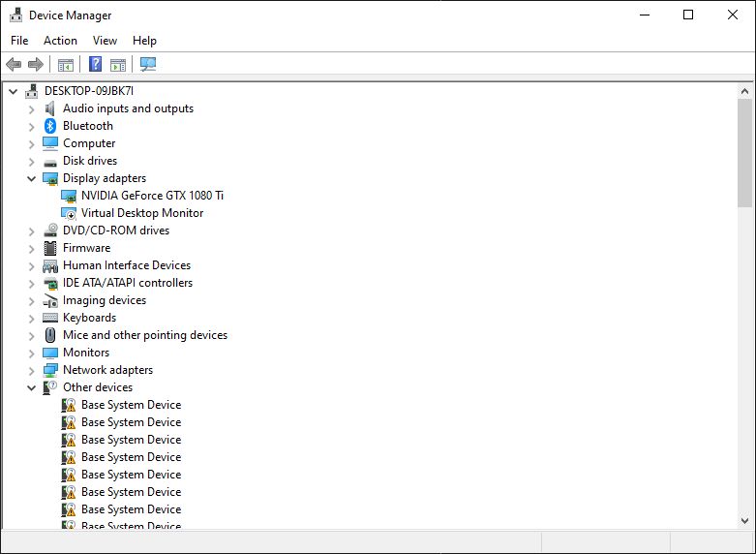Screen dimensions: 756x554
Task: Click the scrollbar down arrow
Action: tap(744, 521)
